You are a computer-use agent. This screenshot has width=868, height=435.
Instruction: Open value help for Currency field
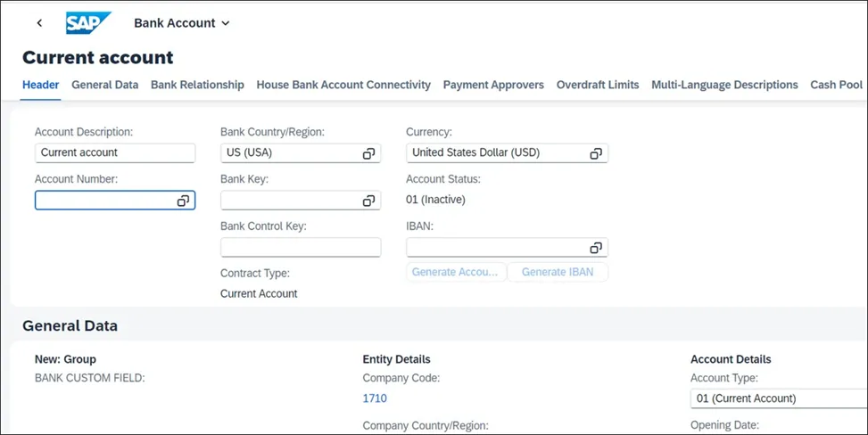click(x=596, y=154)
